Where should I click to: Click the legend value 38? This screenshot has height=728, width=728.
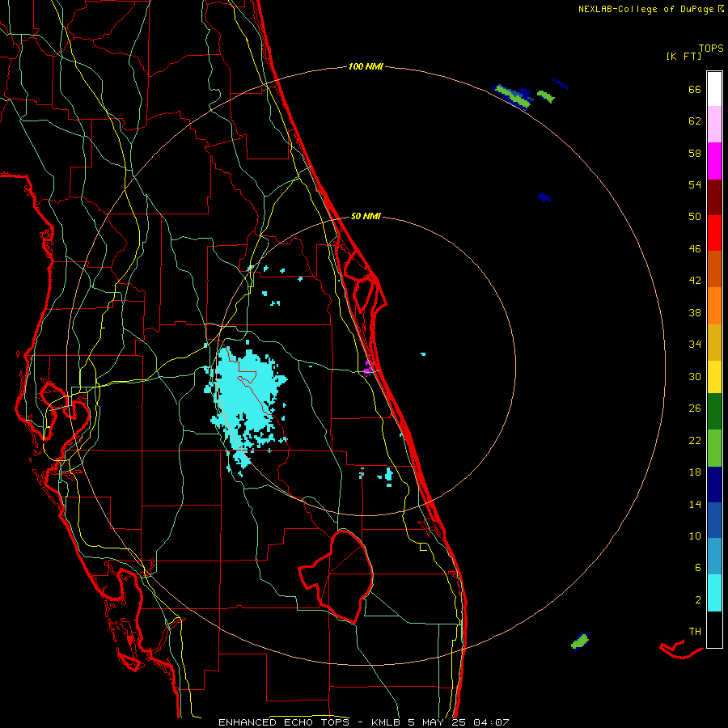pos(695,312)
